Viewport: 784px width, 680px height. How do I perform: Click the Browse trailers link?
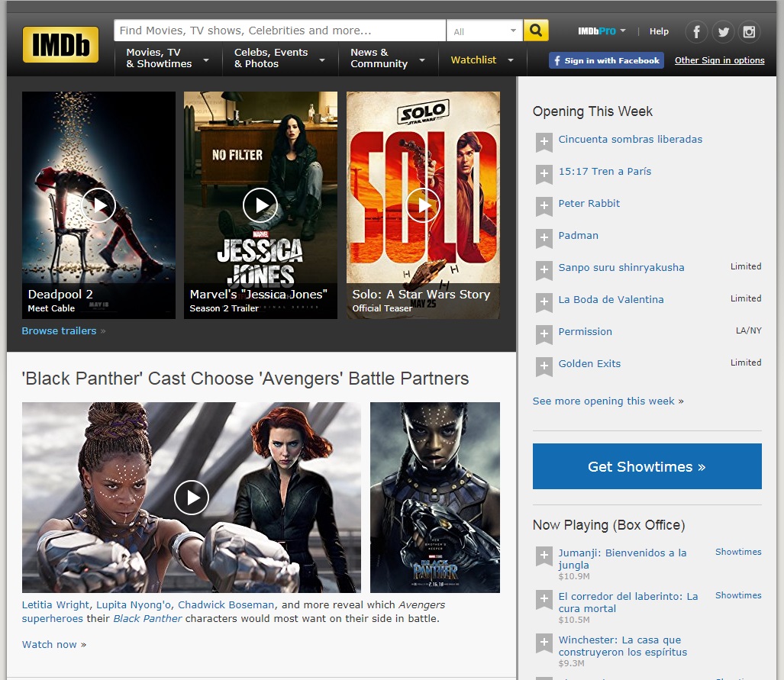pyautogui.click(x=59, y=330)
